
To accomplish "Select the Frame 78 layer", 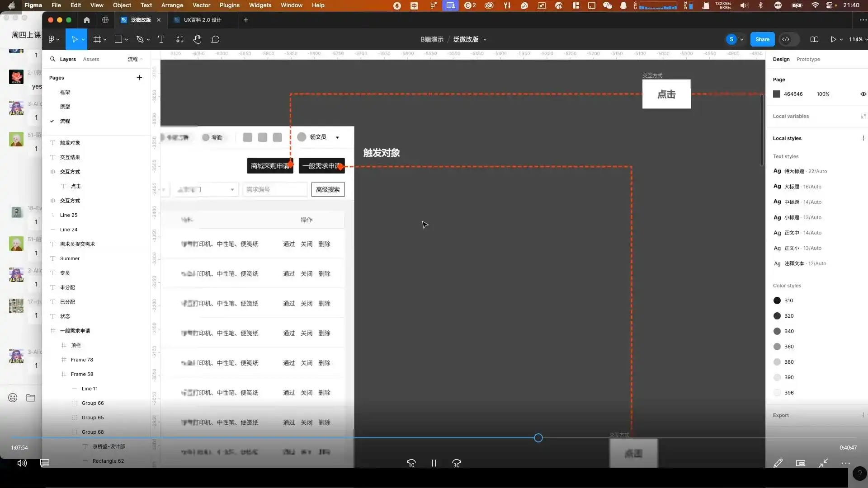I will (x=82, y=360).
